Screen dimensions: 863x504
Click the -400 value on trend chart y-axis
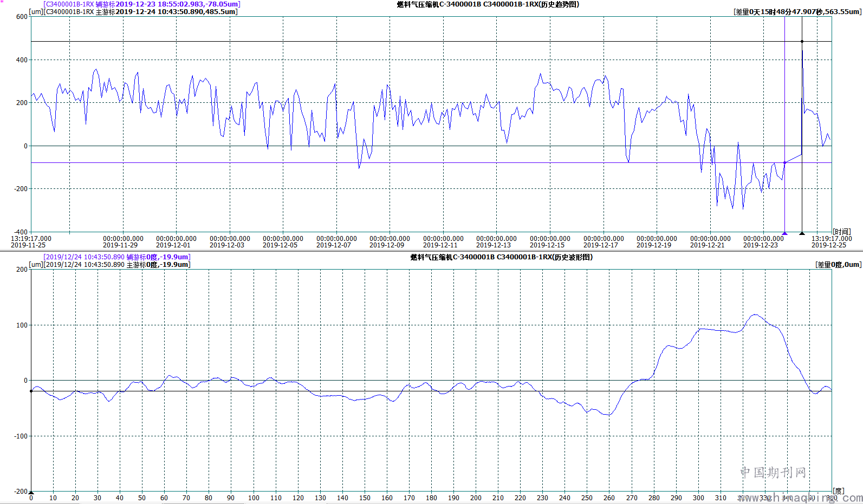[20, 232]
